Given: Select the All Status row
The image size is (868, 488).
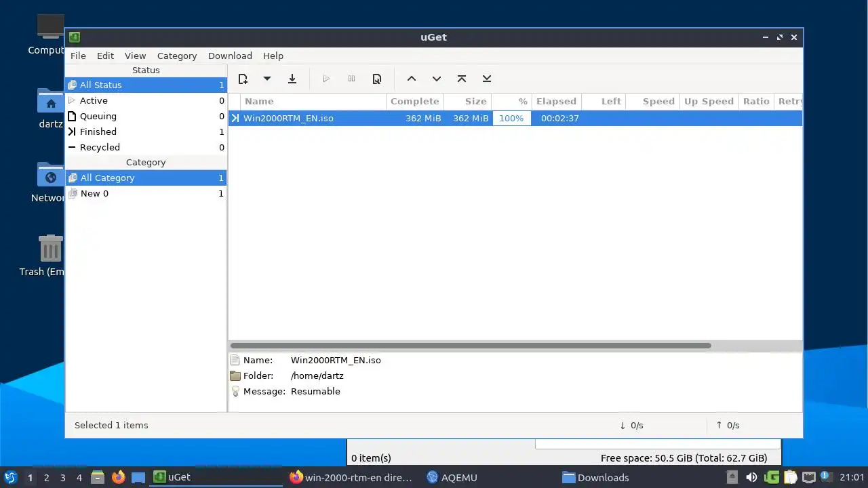Looking at the screenshot, I should coord(146,85).
